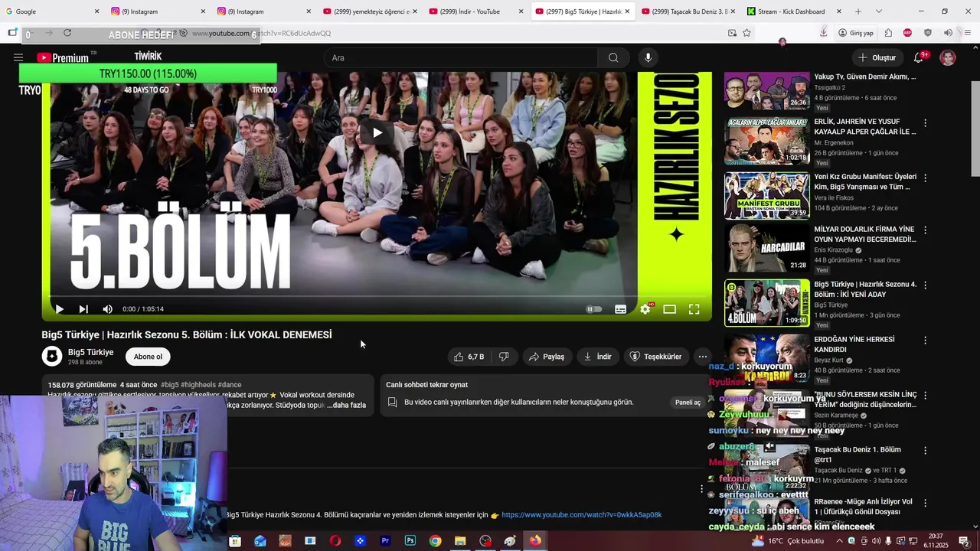Subscribe with the Abone ol button

tap(148, 357)
